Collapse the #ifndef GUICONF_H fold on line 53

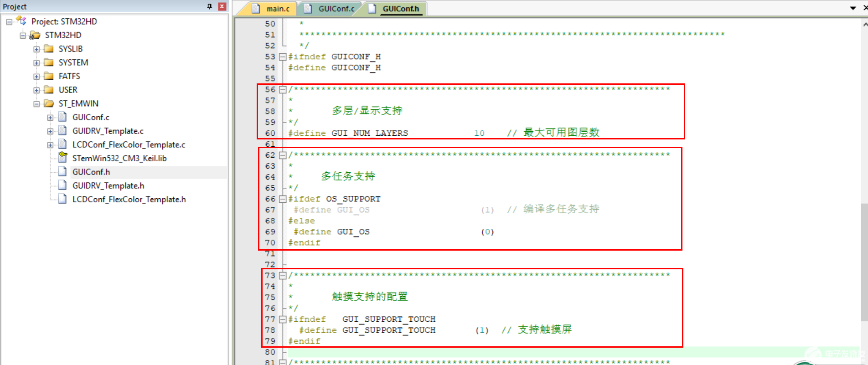(x=283, y=57)
